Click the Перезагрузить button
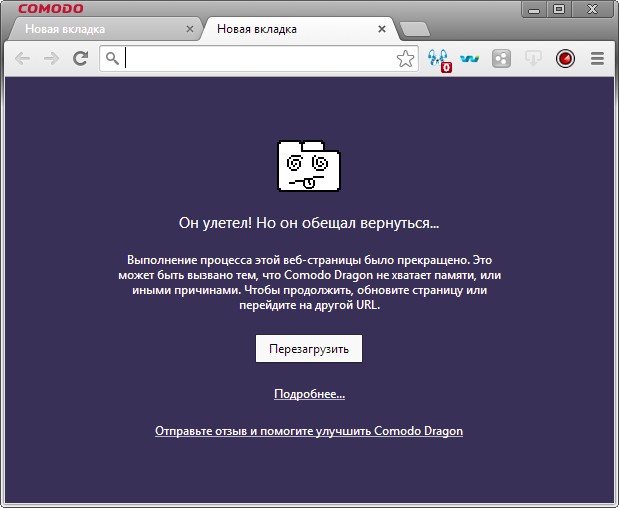This screenshot has width=619, height=508. pyautogui.click(x=309, y=349)
